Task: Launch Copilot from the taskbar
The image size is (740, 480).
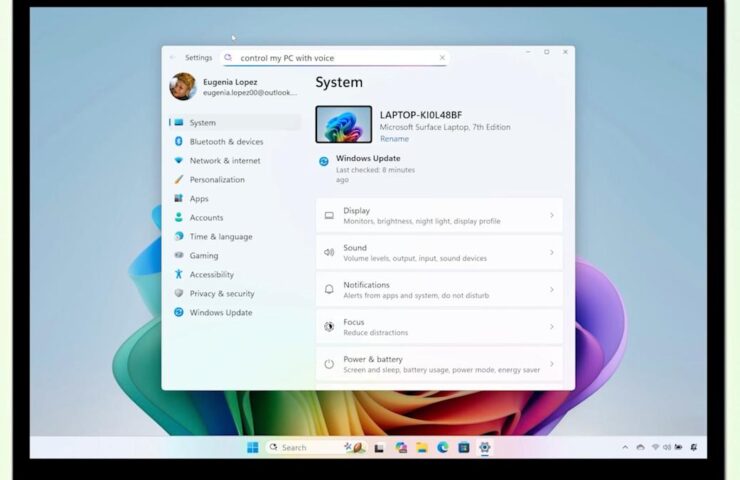Action: [x=401, y=447]
